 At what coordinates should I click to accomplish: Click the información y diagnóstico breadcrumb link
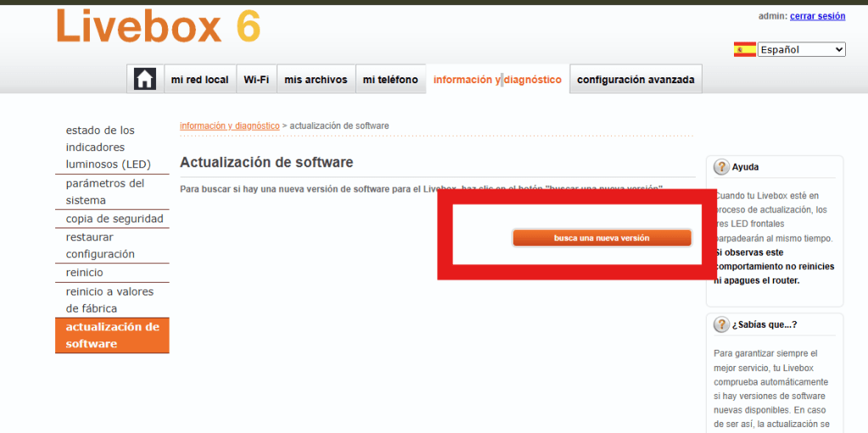[x=229, y=126]
